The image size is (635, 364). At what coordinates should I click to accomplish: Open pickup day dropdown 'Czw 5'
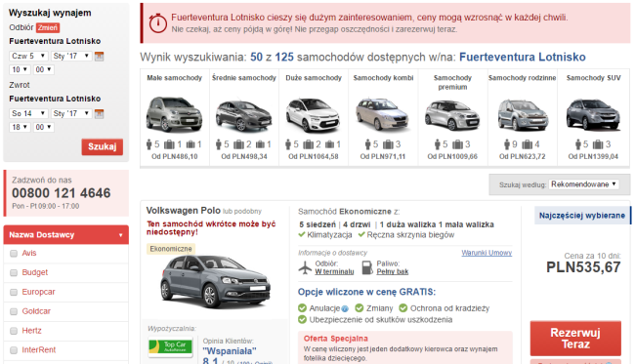28,56
